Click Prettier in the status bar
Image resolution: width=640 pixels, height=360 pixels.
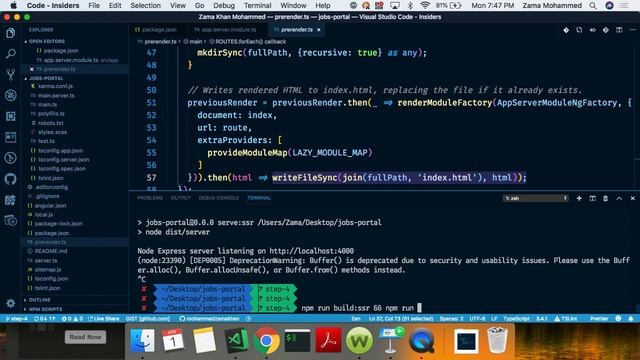(x=599, y=318)
